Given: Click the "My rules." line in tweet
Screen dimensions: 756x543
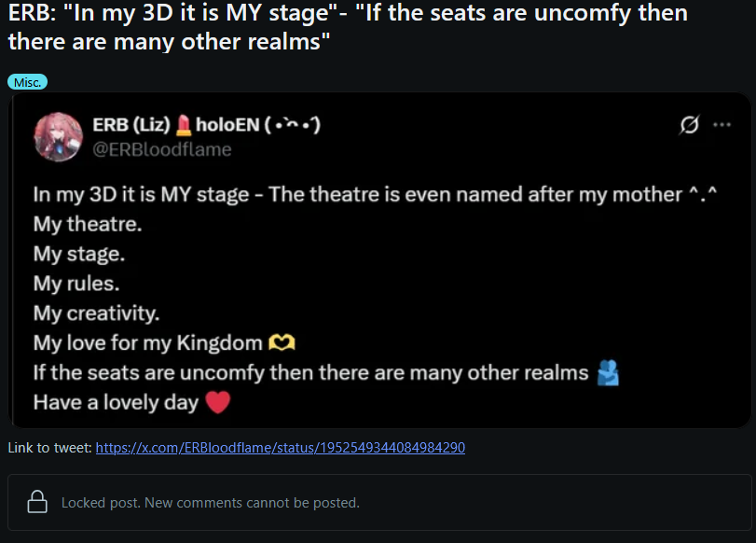Looking at the screenshot, I should click(x=76, y=283).
